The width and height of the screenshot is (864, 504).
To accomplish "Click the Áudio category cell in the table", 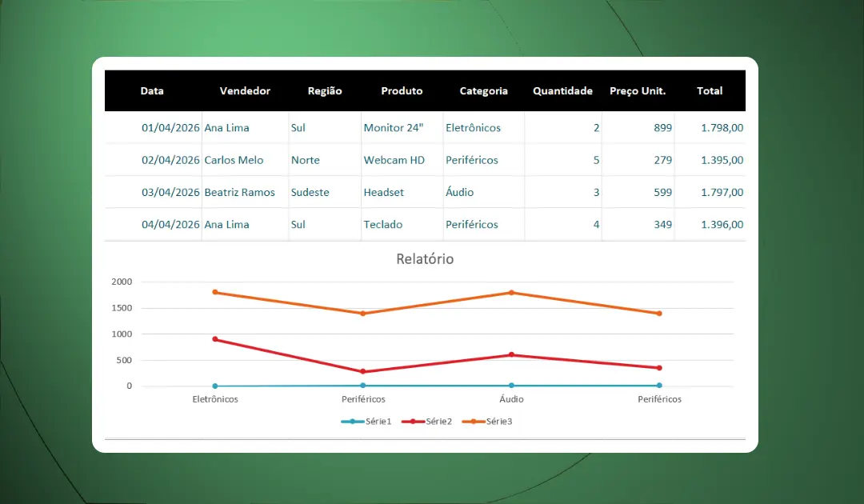I will [x=459, y=192].
